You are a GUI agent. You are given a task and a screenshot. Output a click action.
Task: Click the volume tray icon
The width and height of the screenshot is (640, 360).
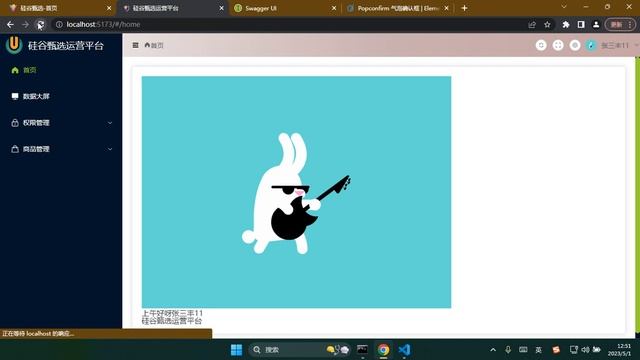[x=585, y=350]
